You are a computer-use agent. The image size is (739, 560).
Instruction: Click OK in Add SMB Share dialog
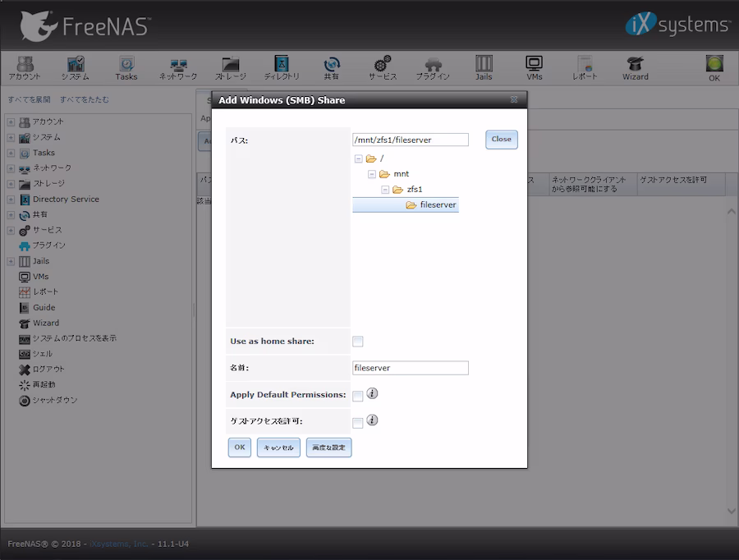tap(240, 447)
